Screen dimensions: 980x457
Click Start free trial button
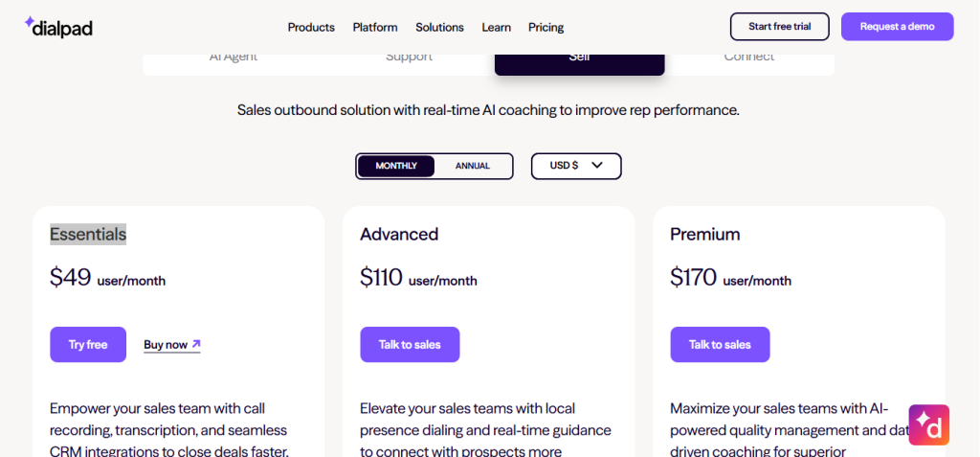point(779,27)
